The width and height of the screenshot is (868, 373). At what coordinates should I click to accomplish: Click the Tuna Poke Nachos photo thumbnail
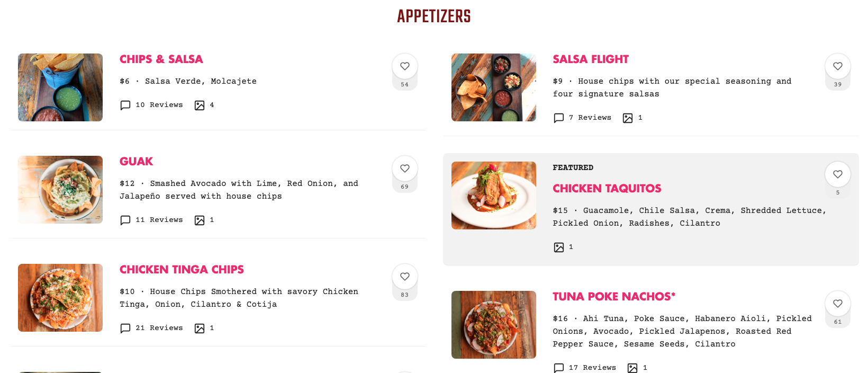click(494, 325)
